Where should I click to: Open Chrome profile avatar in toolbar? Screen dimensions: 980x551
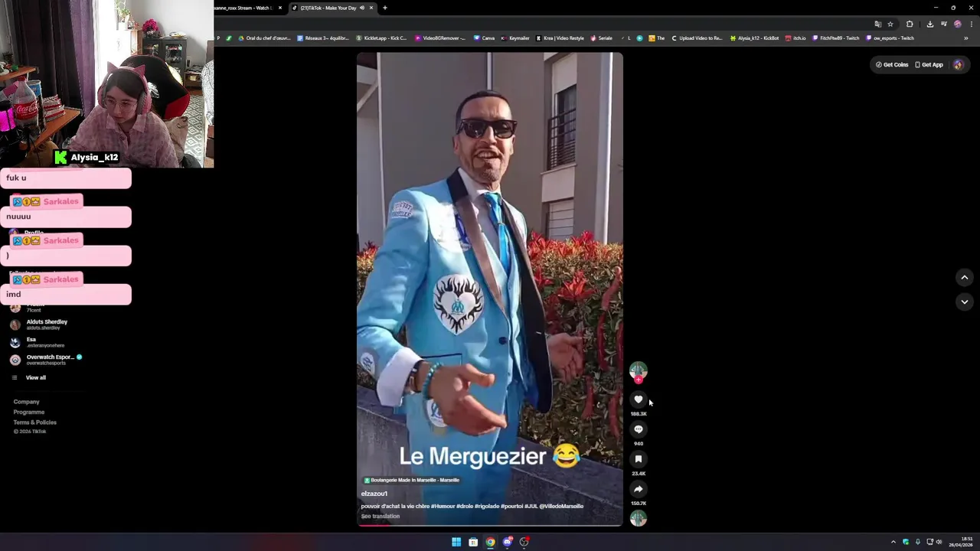958,24
